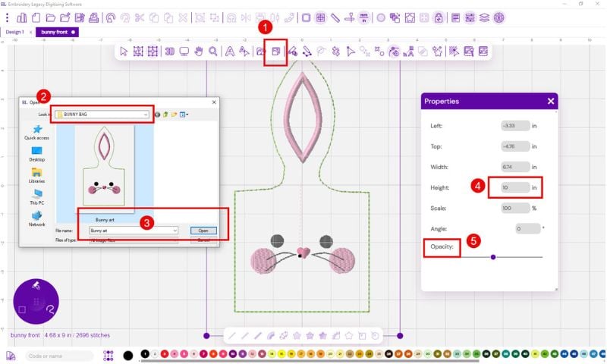Click the Import artwork icon
Screen dimensions: 607x364
tap(275, 52)
